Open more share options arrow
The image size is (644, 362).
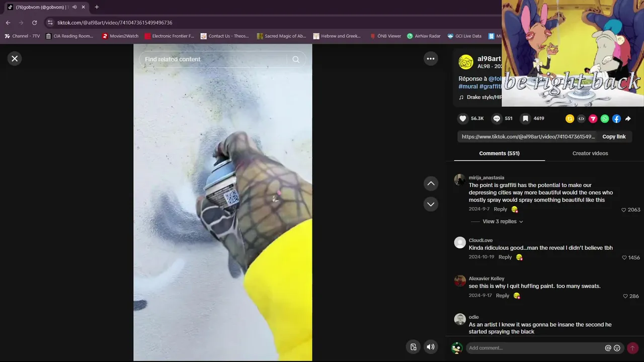[628, 119]
